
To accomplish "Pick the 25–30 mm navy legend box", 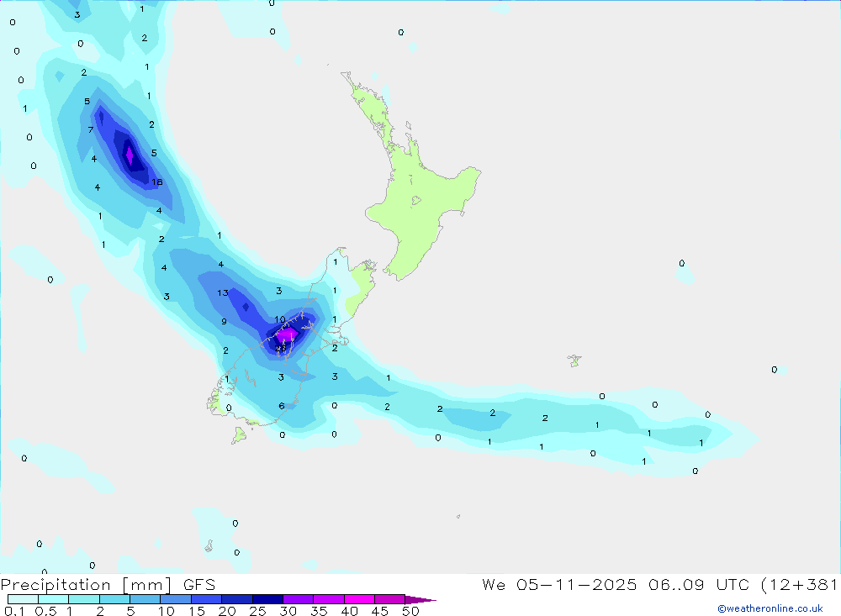I will click(x=267, y=599).
